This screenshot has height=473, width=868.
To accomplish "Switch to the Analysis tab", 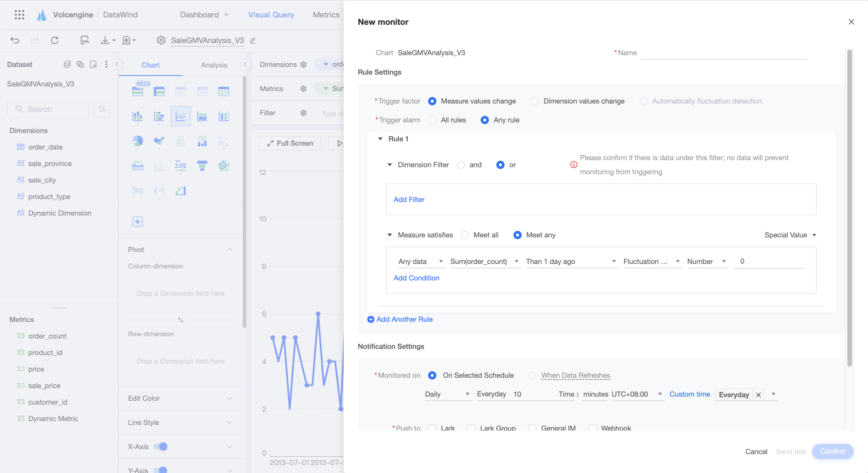I will coord(214,65).
